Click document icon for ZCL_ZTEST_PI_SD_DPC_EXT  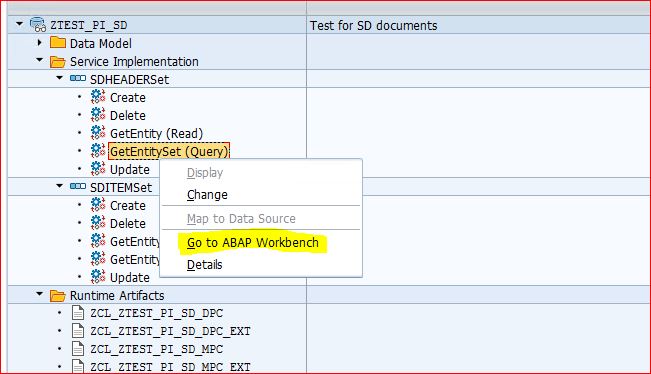click(x=78, y=331)
